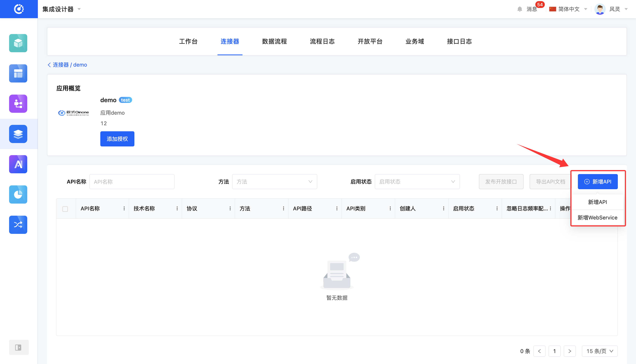
Task: Open the shuffle arrows sidebar icon
Action: [x=18, y=225]
